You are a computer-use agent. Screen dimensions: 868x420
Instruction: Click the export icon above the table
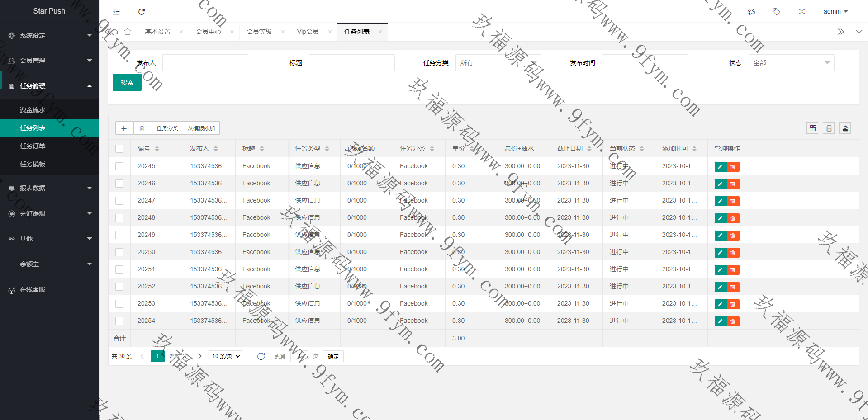[845, 128]
